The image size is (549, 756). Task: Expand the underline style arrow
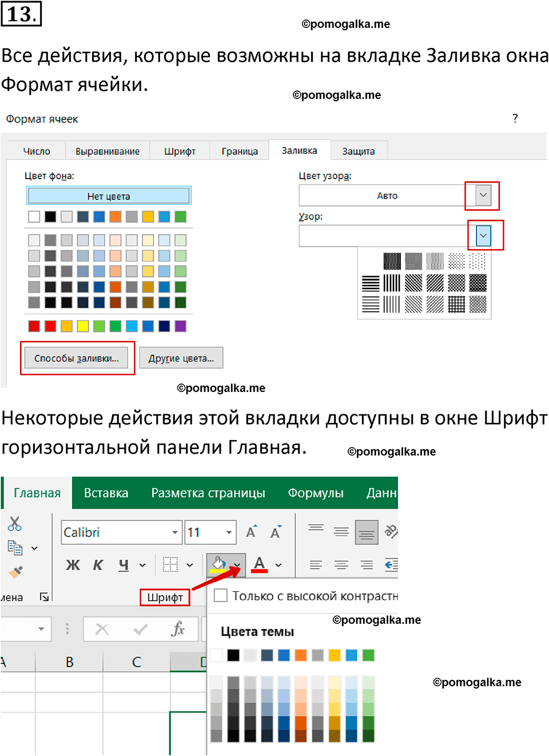142,565
